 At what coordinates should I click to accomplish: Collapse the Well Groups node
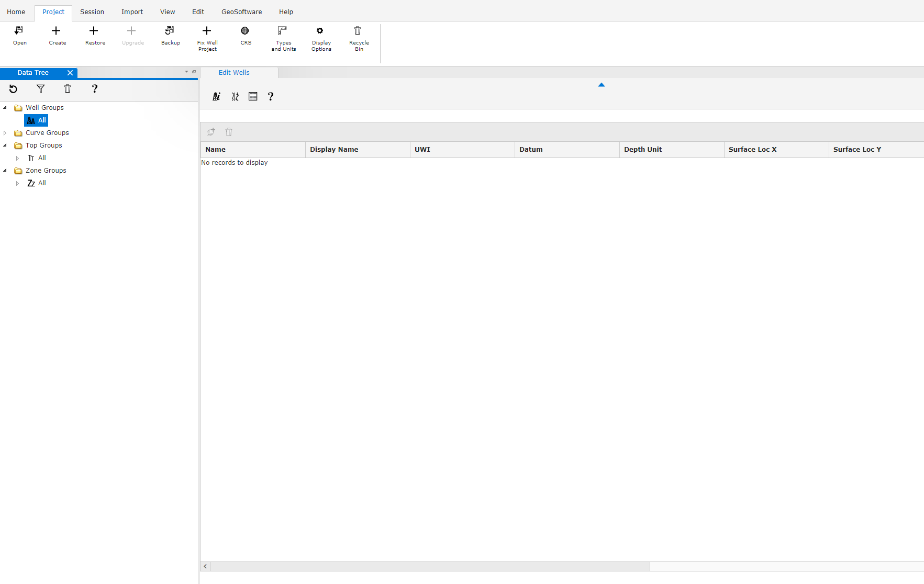5,108
